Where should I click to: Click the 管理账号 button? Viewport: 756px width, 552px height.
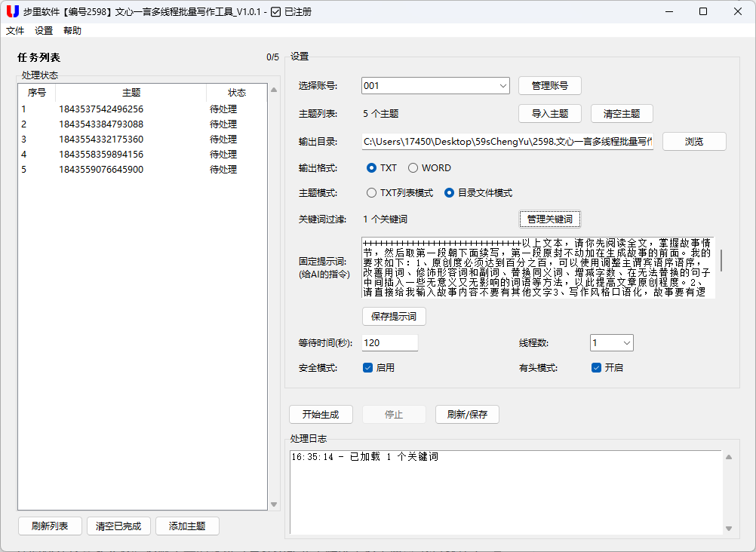click(x=549, y=86)
